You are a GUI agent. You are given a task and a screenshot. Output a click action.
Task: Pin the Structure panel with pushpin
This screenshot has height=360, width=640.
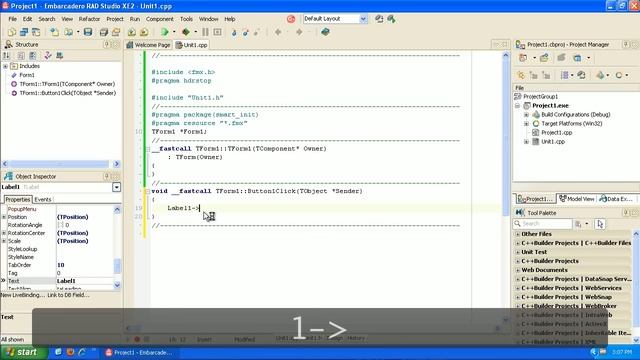coord(107,44)
